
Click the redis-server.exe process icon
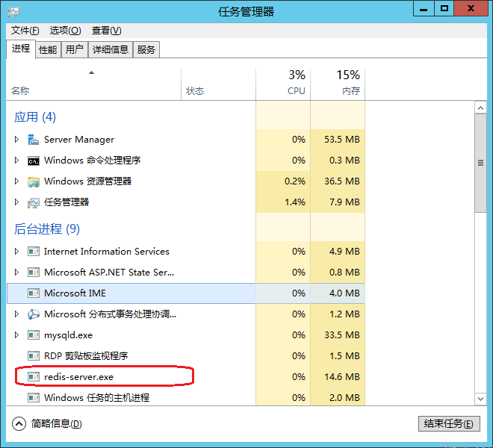(x=34, y=376)
